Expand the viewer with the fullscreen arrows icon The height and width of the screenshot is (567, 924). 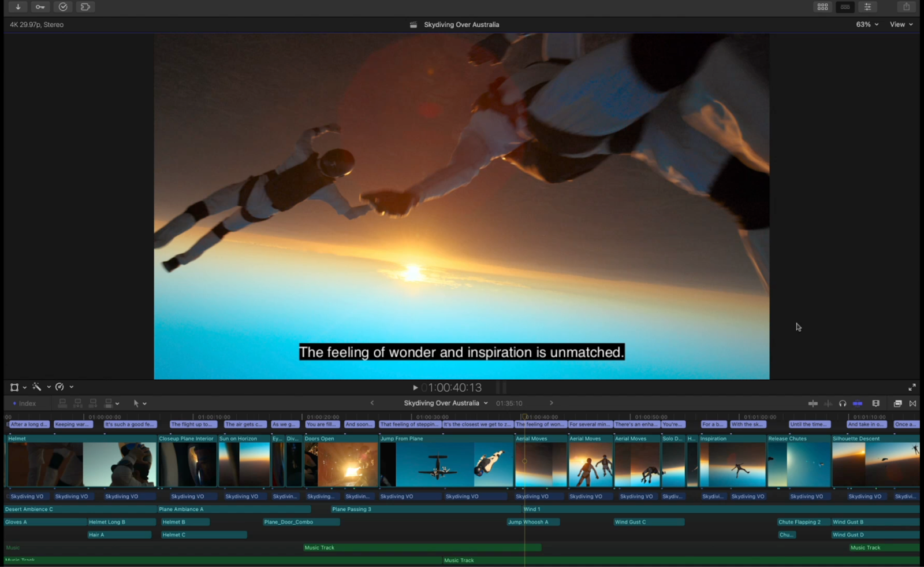click(911, 387)
